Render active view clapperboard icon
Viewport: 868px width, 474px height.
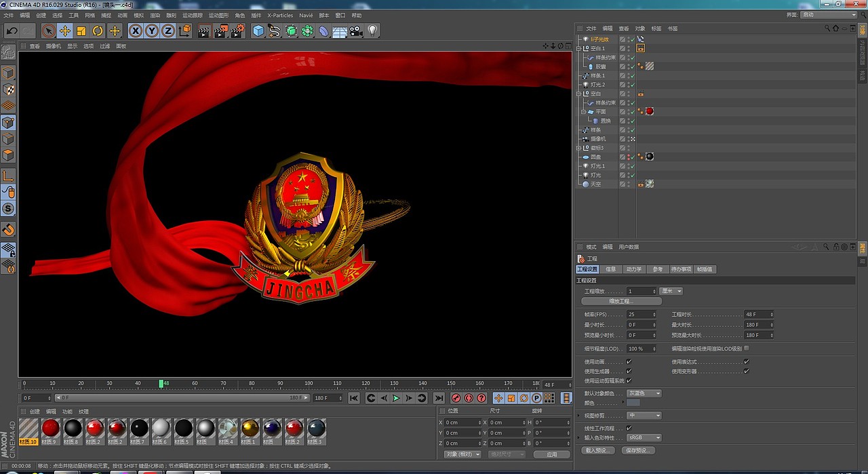[204, 31]
